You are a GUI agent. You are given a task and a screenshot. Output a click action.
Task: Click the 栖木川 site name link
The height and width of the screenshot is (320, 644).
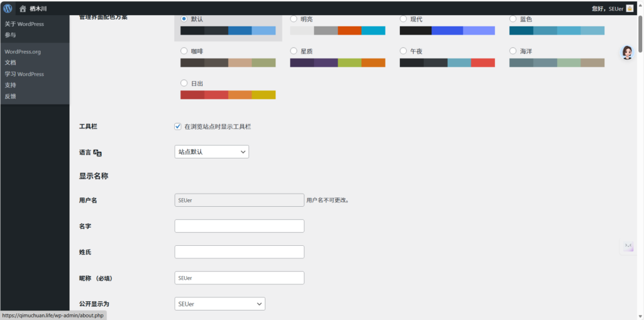38,9
